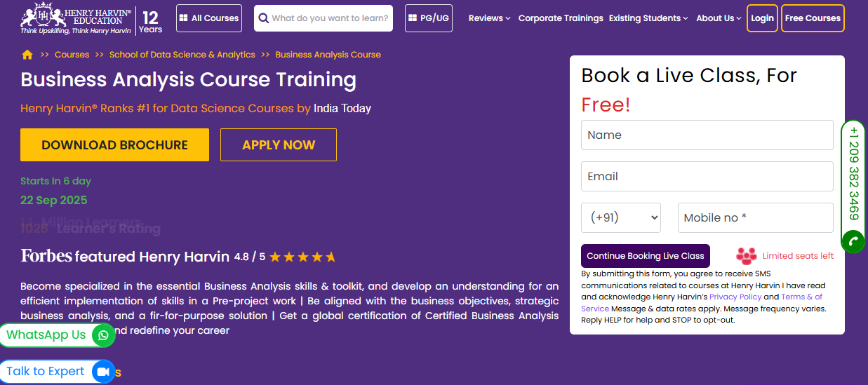The height and width of the screenshot is (385, 868).
Task: Open the PG/UG courses button
Action: coord(429,18)
